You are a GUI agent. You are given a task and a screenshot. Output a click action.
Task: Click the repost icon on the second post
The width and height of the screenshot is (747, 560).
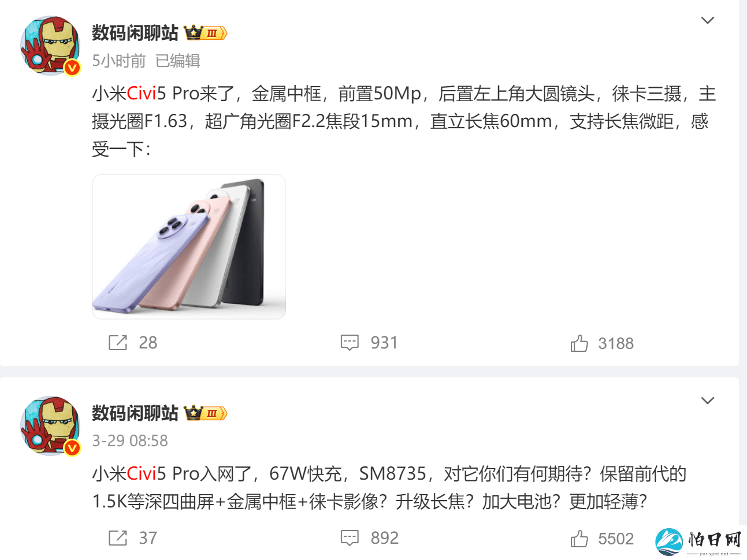tap(118, 538)
